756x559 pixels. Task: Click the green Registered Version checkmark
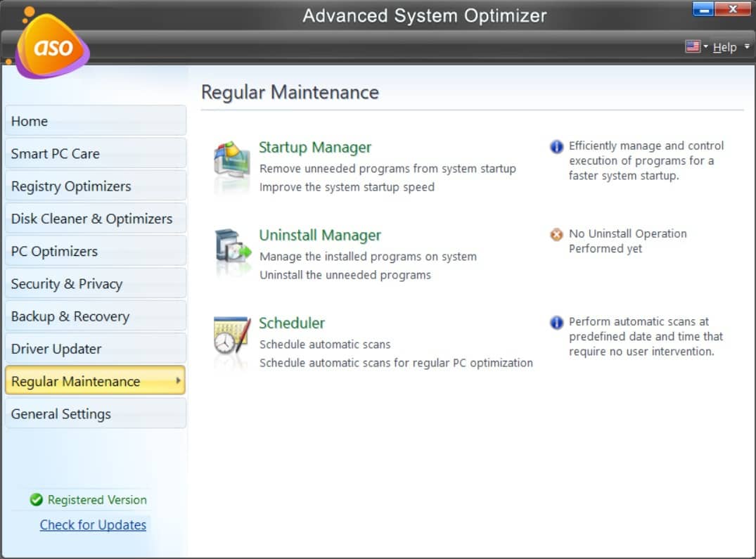click(36, 500)
